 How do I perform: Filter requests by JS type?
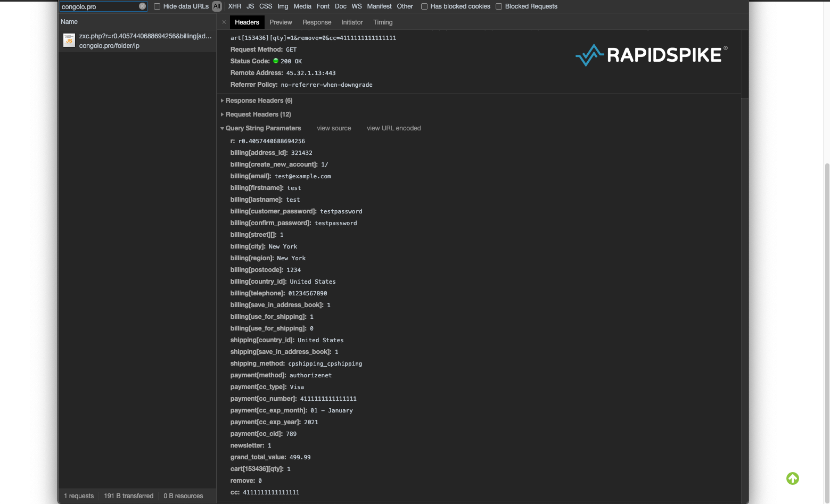click(250, 6)
